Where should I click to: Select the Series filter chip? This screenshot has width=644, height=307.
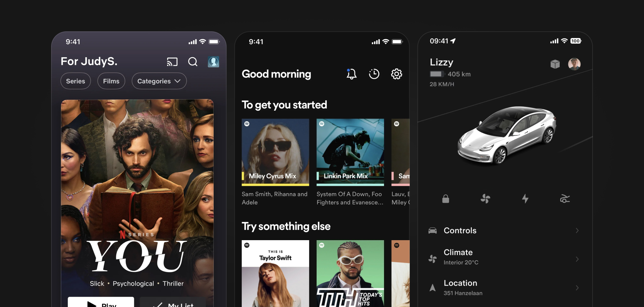pyautogui.click(x=76, y=81)
